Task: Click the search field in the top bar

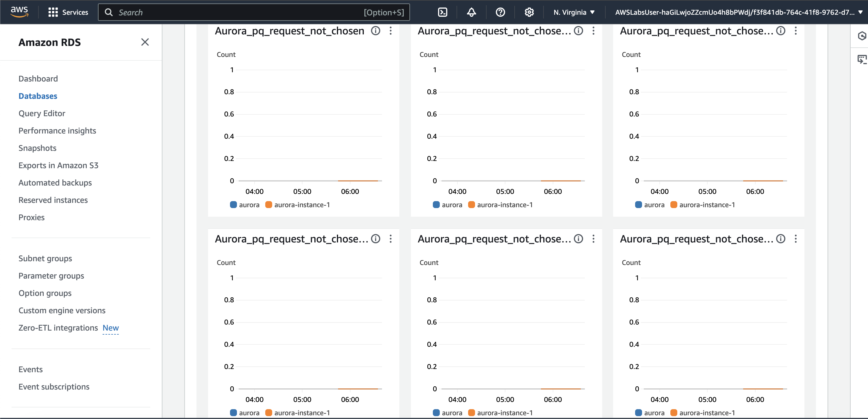Action: 254,12
